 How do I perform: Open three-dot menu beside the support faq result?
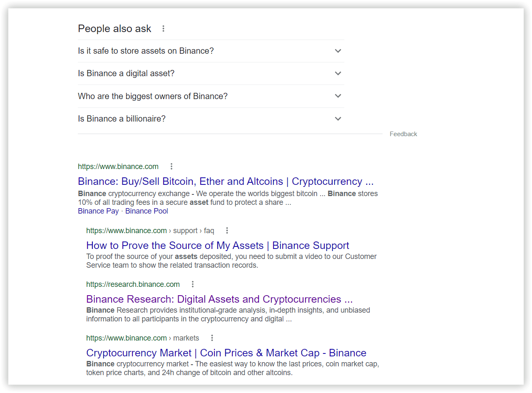(x=227, y=231)
